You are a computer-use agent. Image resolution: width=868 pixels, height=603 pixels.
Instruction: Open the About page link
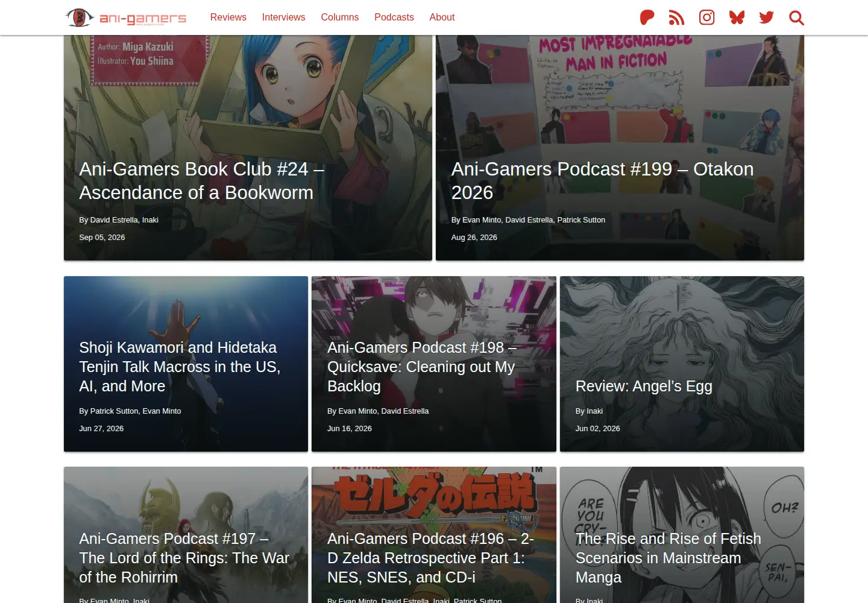coord(442,17)
